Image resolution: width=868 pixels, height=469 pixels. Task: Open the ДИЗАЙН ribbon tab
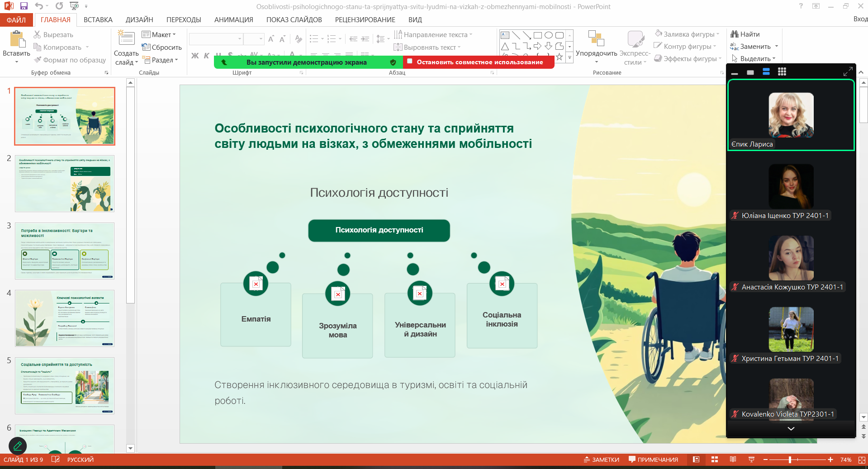(139, 20)
